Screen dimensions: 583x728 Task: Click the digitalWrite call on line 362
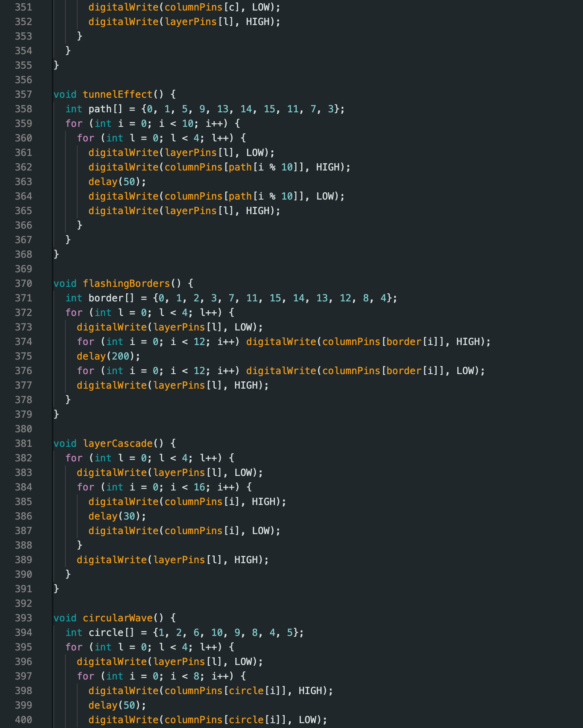tap(220, 167)
